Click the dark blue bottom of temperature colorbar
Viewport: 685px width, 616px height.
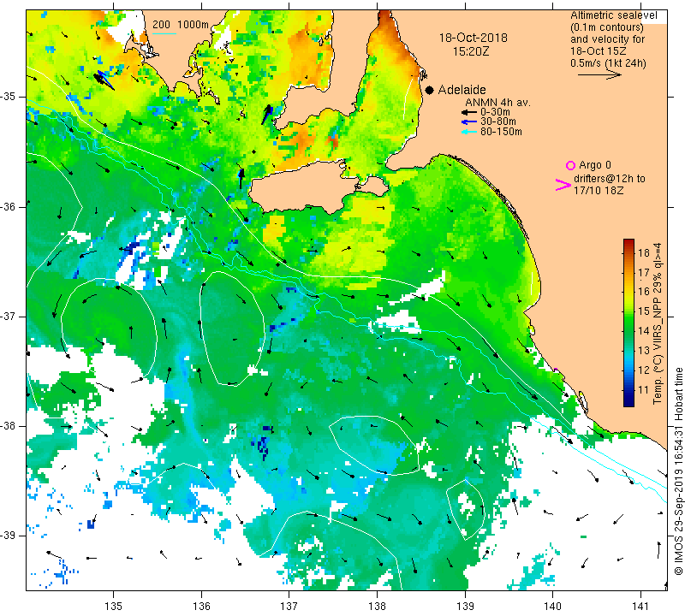point(628,401)
